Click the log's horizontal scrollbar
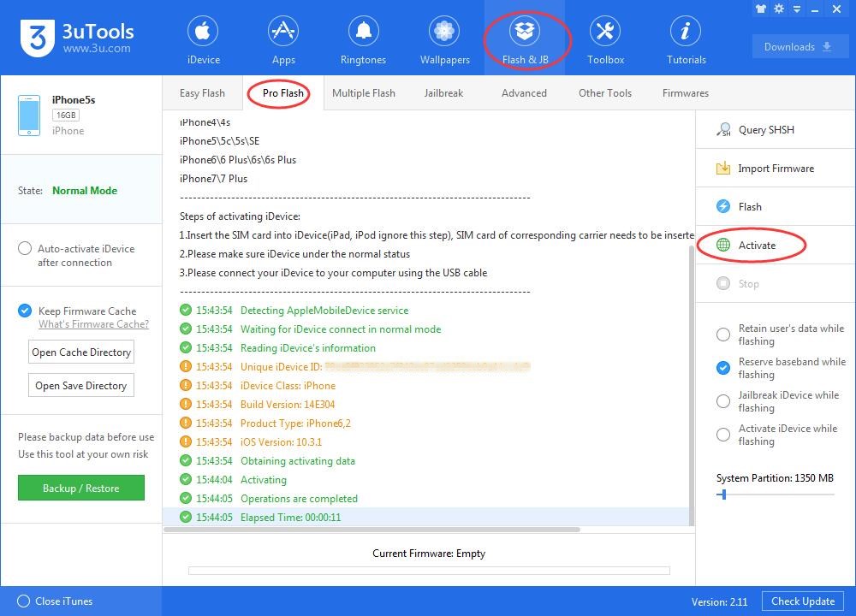This screenshot has width=856, height=616. [x=372, y=530]
